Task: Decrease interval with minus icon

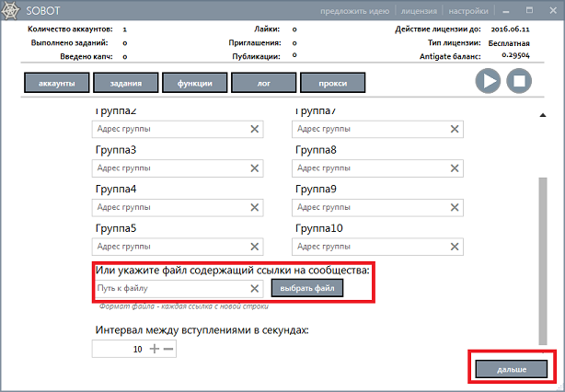Action: [x=168, y=349]
